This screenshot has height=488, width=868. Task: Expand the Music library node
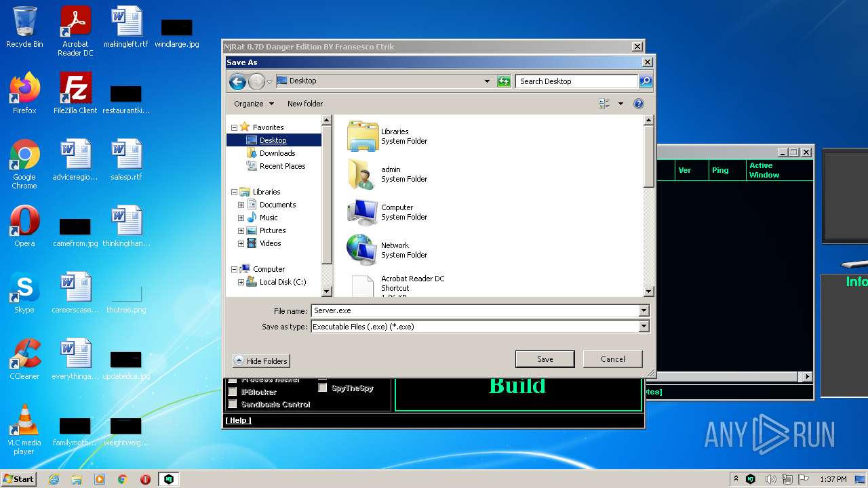tap(241, 218)
